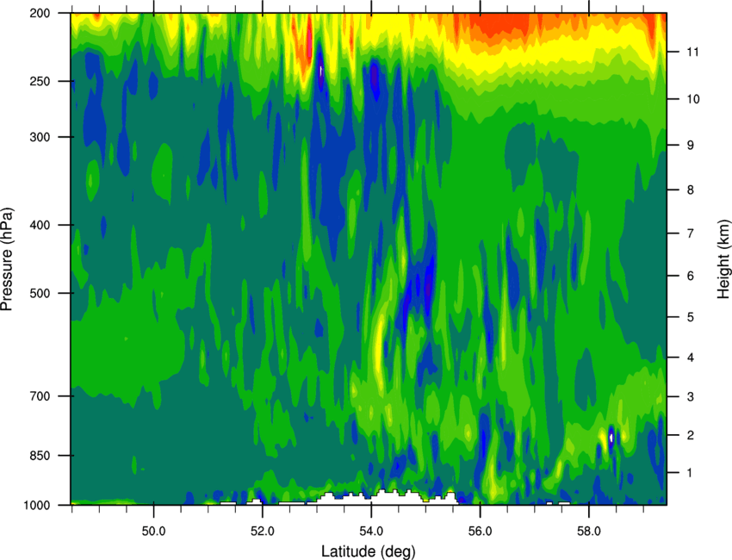Click the 52.0 latitude tick label
This screenshot has width=732, height=560.
[263, 532]
